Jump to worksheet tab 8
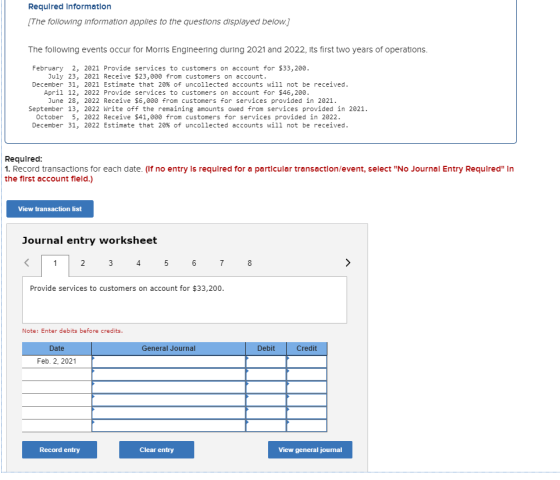 [250, 263]
